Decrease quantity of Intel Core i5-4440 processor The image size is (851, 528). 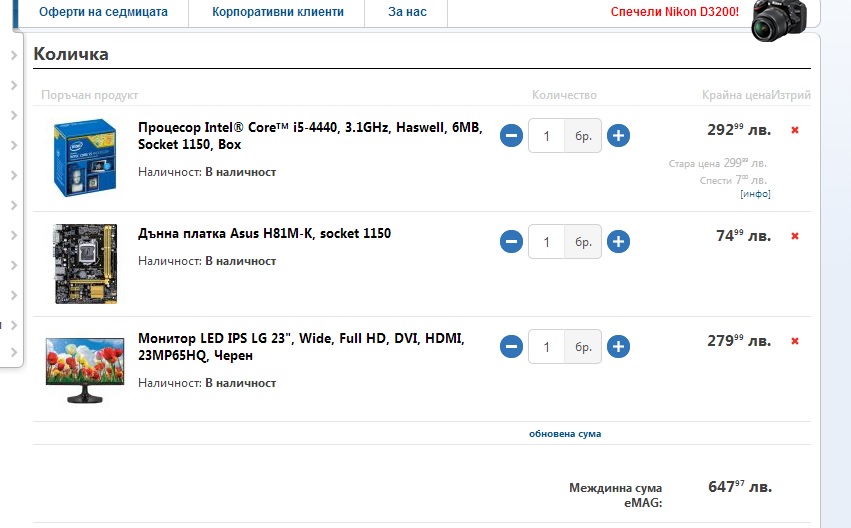coord(511,136)
